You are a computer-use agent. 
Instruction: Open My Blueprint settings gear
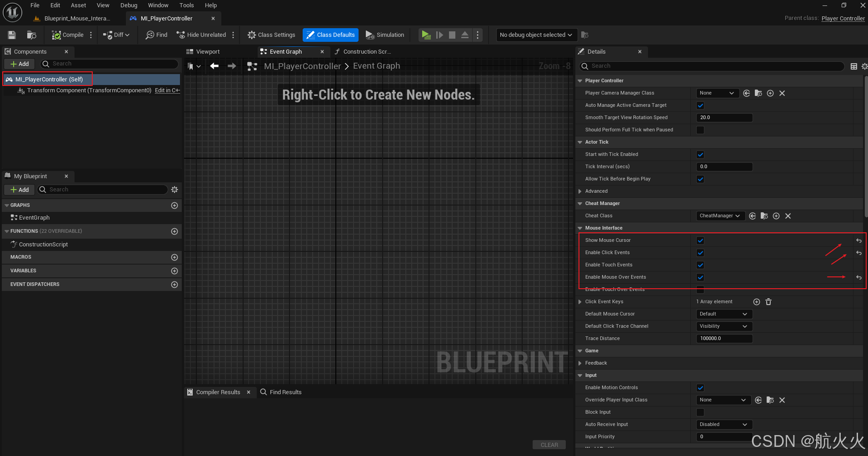175,190
